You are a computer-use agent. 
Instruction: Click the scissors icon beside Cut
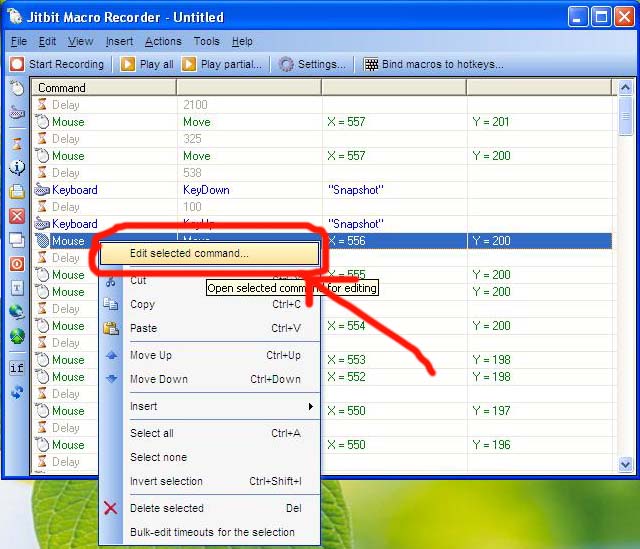(x=111, y=281)
